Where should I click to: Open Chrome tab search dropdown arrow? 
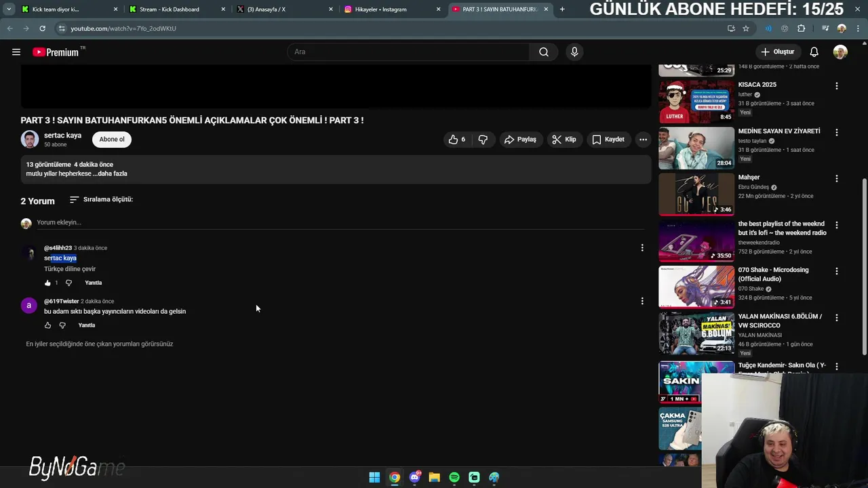pyautogui.click(x=9, y=9)
